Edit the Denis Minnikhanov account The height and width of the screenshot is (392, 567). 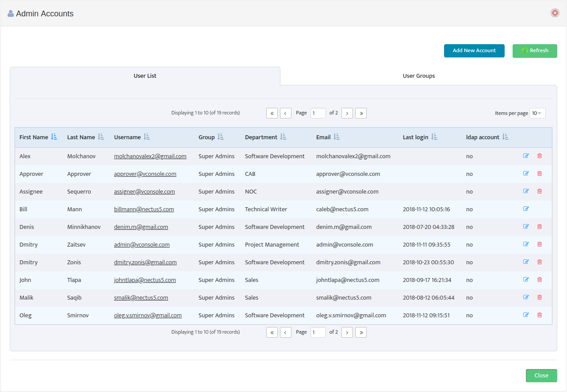[x=526, y=227]
